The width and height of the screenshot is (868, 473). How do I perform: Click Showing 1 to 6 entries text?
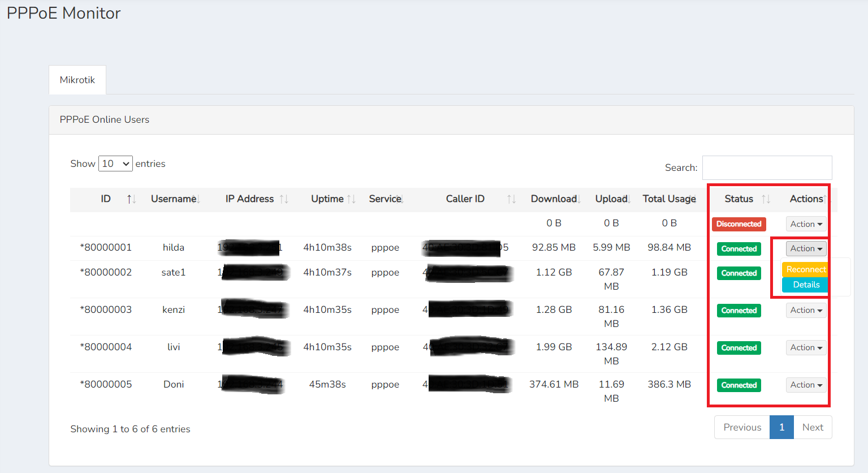pos(130,429)
